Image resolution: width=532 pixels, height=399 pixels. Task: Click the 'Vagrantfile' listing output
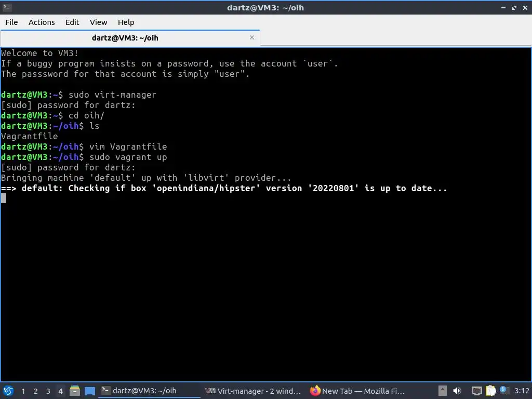30,137
